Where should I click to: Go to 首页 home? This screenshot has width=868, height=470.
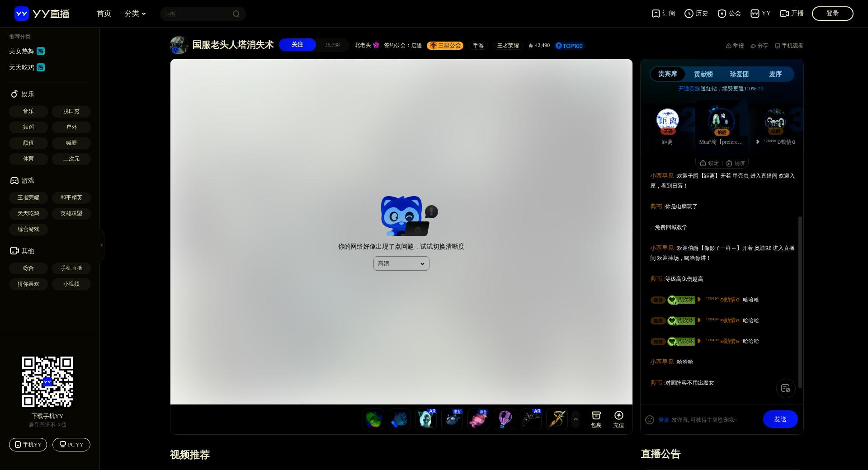104,14
